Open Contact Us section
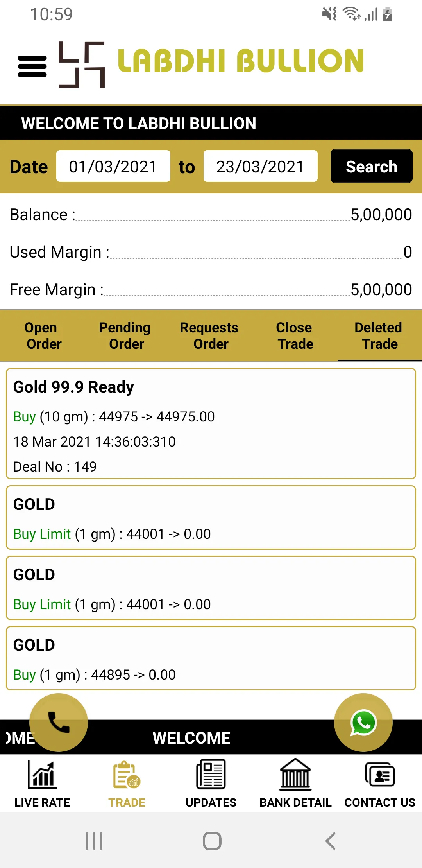 [380, 783]
